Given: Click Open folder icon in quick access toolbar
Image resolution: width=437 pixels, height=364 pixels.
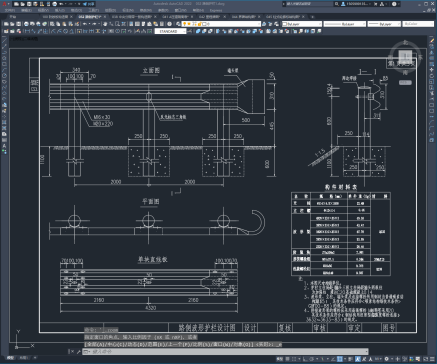Looking at the screenshot, I should [23, 4].
